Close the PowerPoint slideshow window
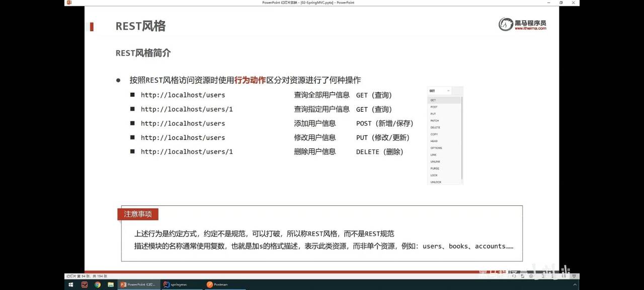The width and height of the screenshot is (644, 290). click(x=574, y=3)
